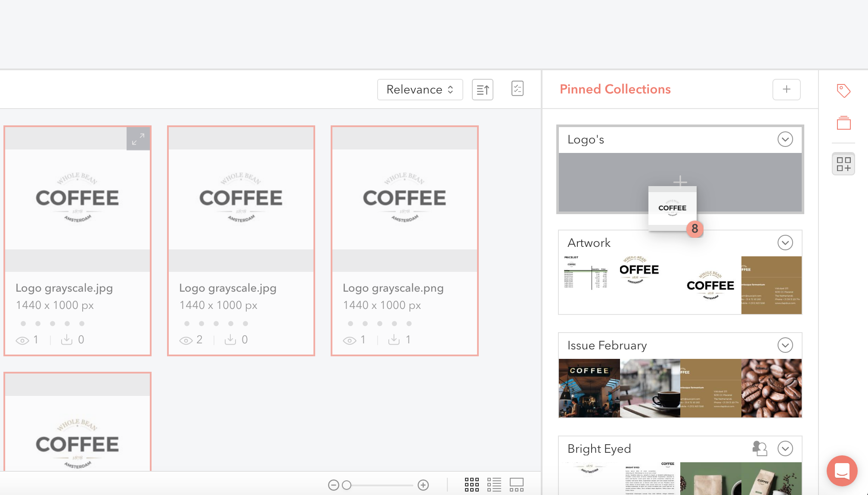Select the Logo grayscale.png thumbnail

pos(404,199)
